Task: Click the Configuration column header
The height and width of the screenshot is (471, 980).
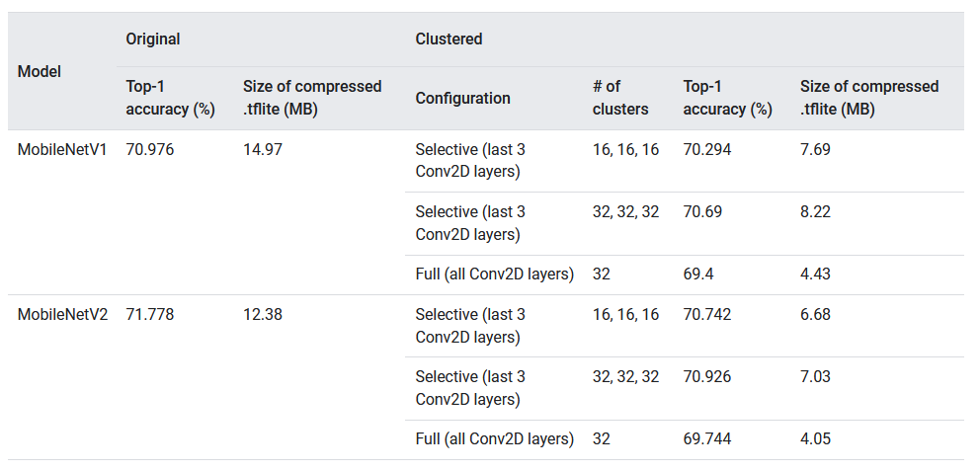Action: click(x=462, y=98)
